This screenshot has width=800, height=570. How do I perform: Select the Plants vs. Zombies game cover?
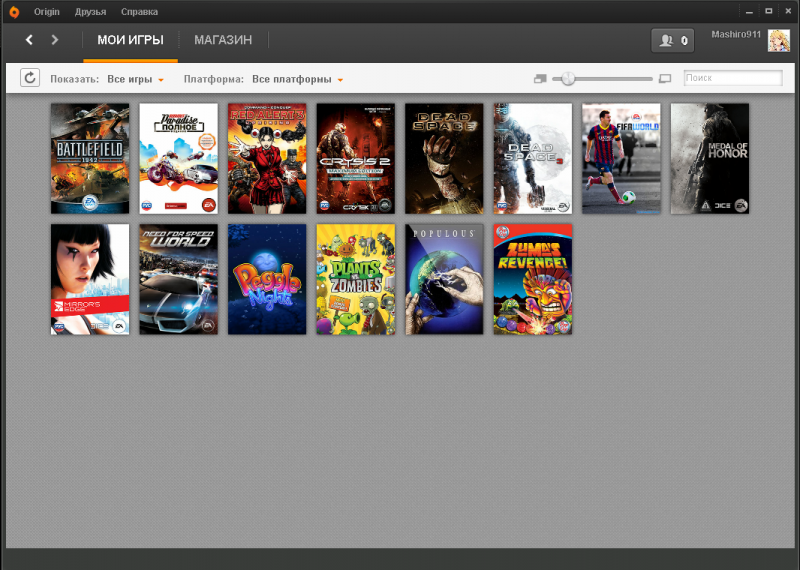tap(356, 279)
